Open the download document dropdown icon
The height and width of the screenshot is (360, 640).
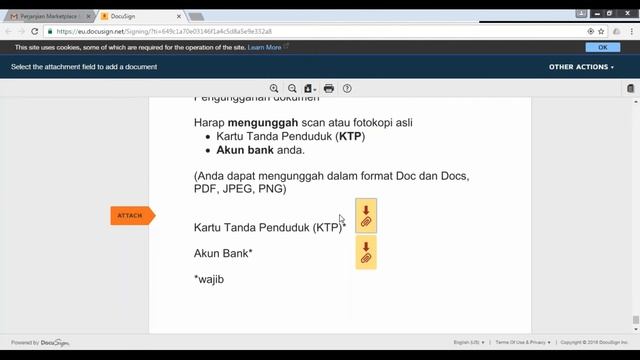(310, 89)
